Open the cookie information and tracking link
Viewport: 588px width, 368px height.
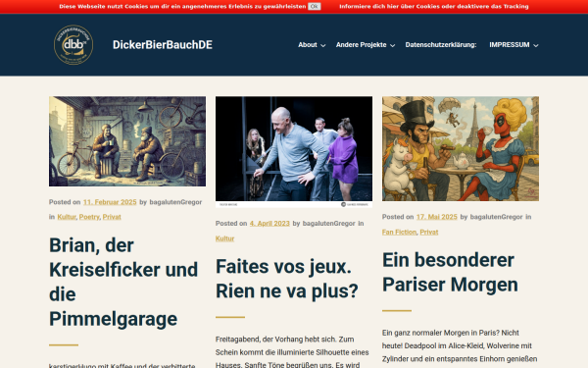click(x=434, y=7)
